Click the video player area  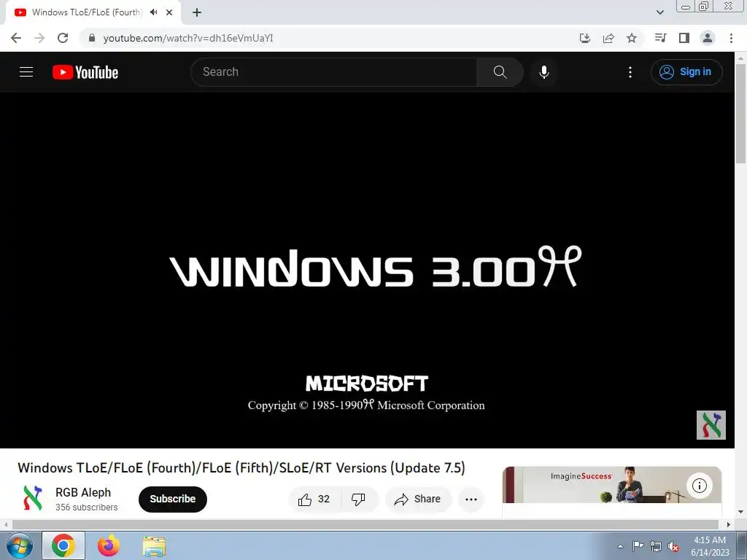(x=367, y=270)
